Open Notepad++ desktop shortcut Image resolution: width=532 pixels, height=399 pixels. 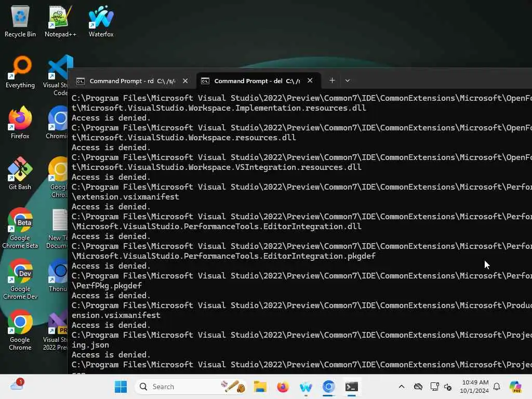60,21
